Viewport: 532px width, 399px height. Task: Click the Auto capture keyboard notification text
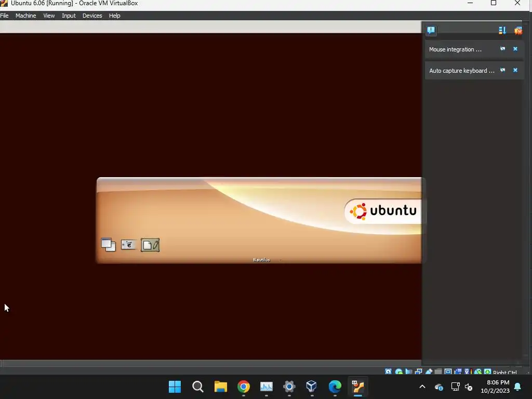[x=462, y=71]
